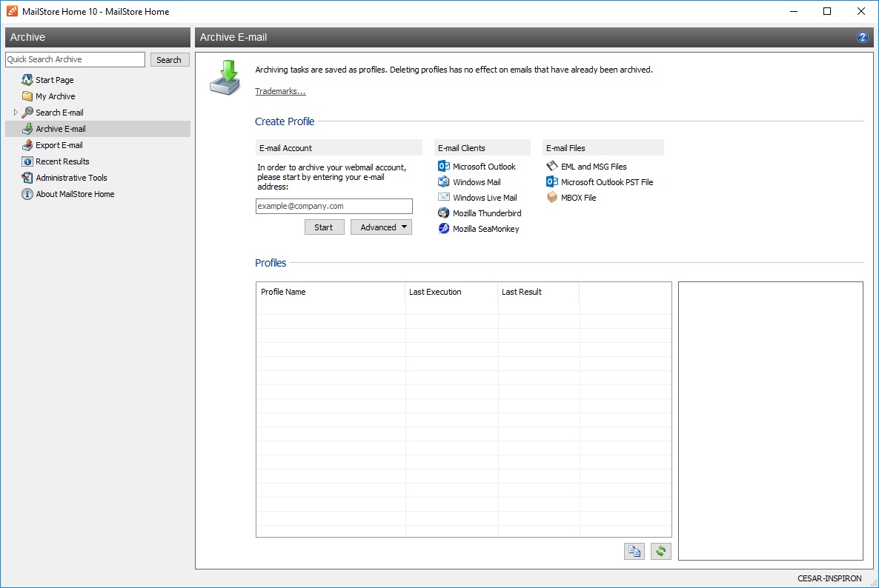Select Windows Mail under E-mail Clients
The image size is (879, 588).
click(x=477, y=181)
